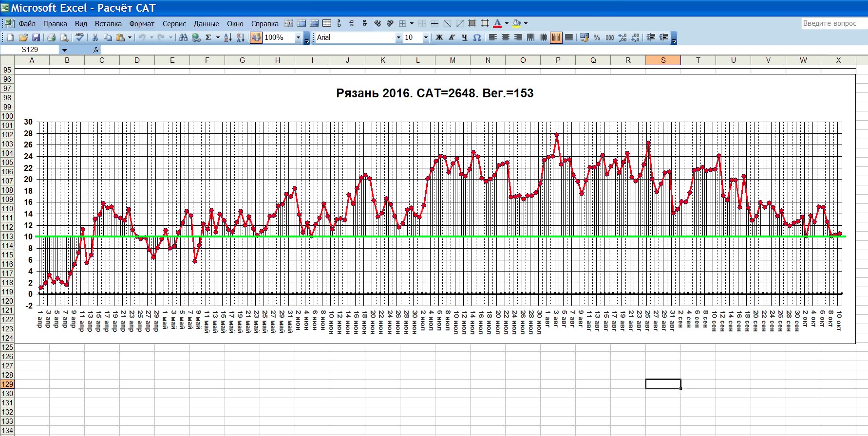Toggle underline formatting (Ч)
Screen dimensions: 868x436
point(464,37)
